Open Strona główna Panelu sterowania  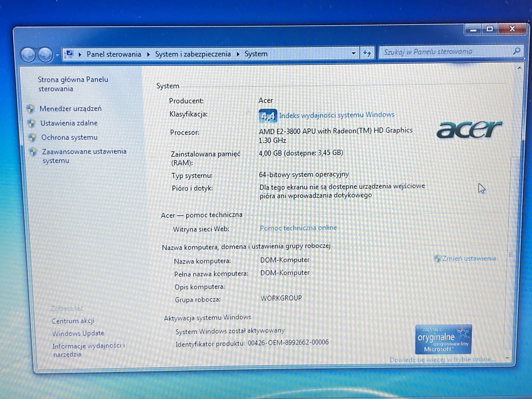tap(73, 84)
